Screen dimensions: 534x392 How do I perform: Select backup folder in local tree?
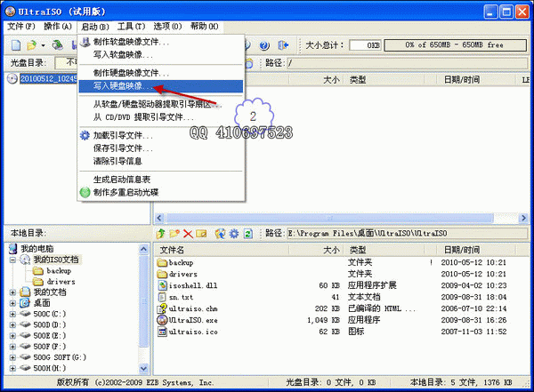[x=59, y=271]
